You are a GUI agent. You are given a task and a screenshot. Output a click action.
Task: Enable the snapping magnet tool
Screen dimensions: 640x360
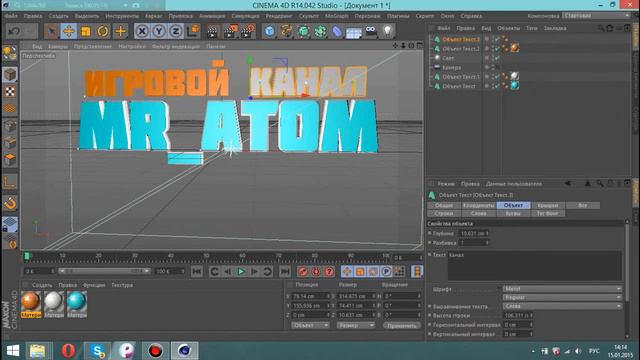10,203
